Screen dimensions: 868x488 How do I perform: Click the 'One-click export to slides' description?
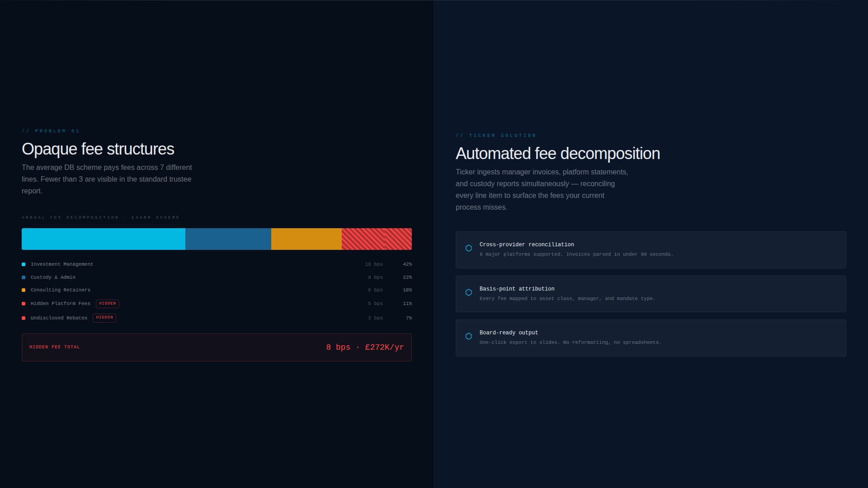coord(570,343)
